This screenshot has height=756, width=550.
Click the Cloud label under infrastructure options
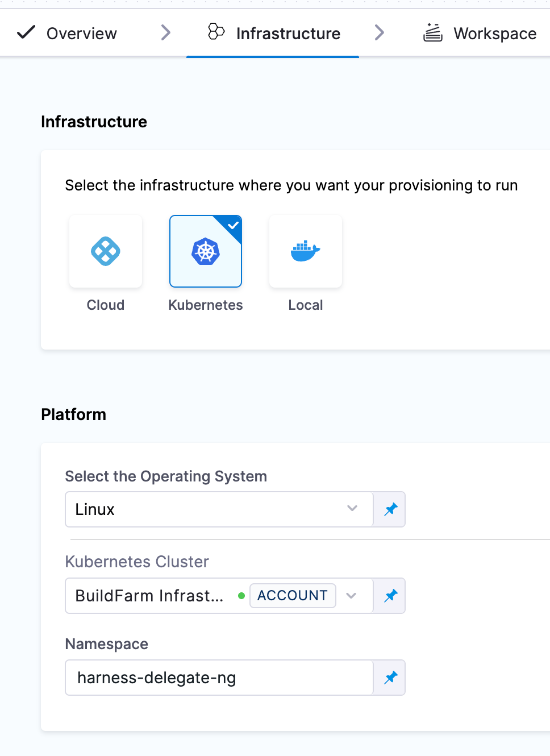106,305
